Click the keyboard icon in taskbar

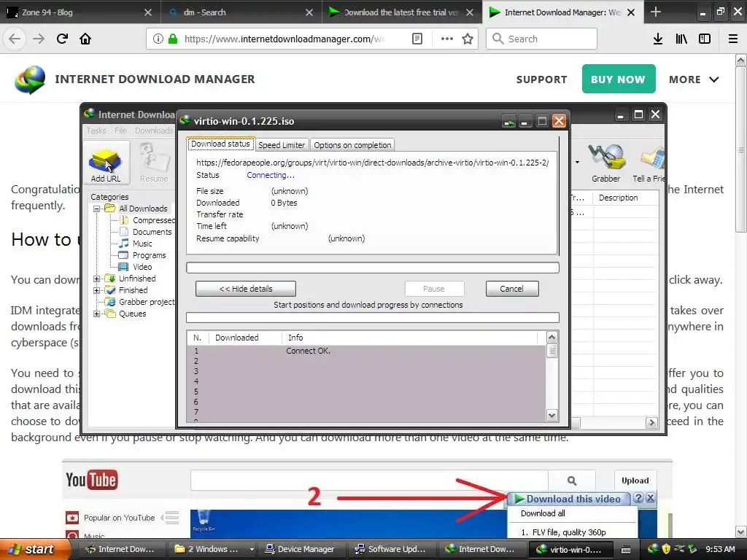626,550
